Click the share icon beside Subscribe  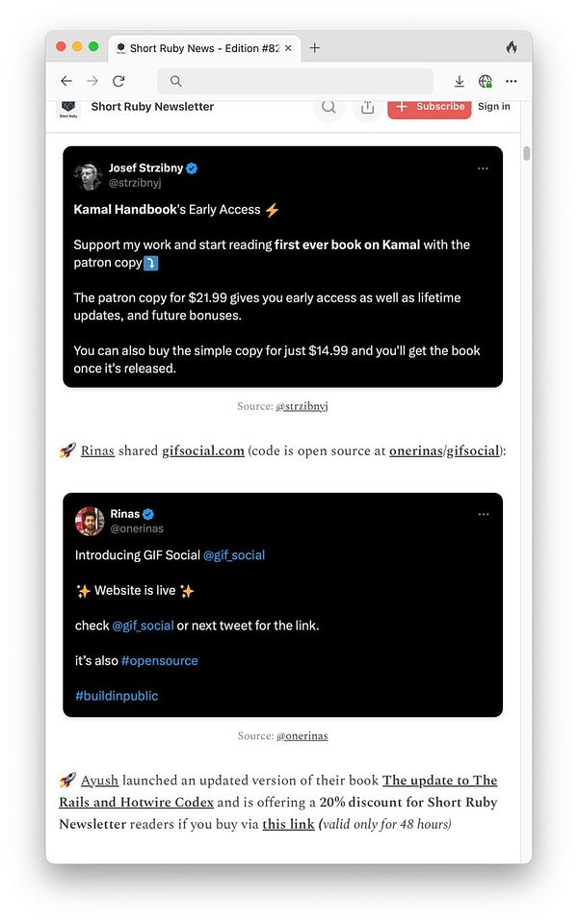[367, 107]
